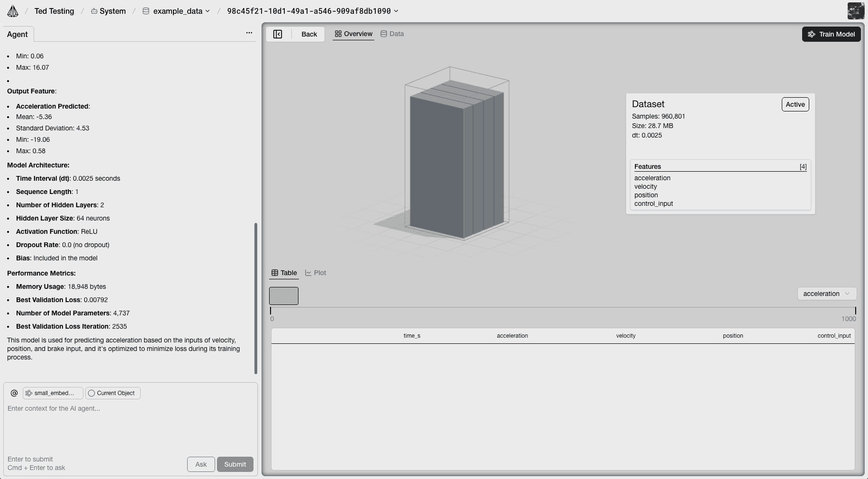Click the app logo in the breadcrumb
Screen dimensions: 868x479
click(x=13, y=10)
